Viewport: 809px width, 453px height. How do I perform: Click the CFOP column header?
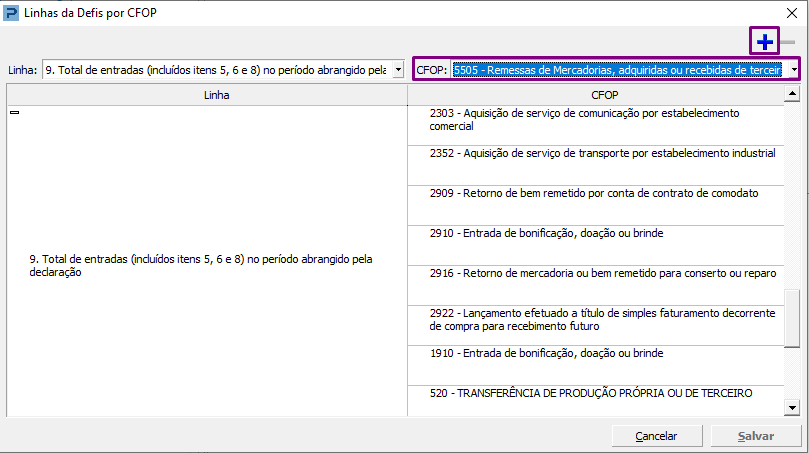coord(596,95)
